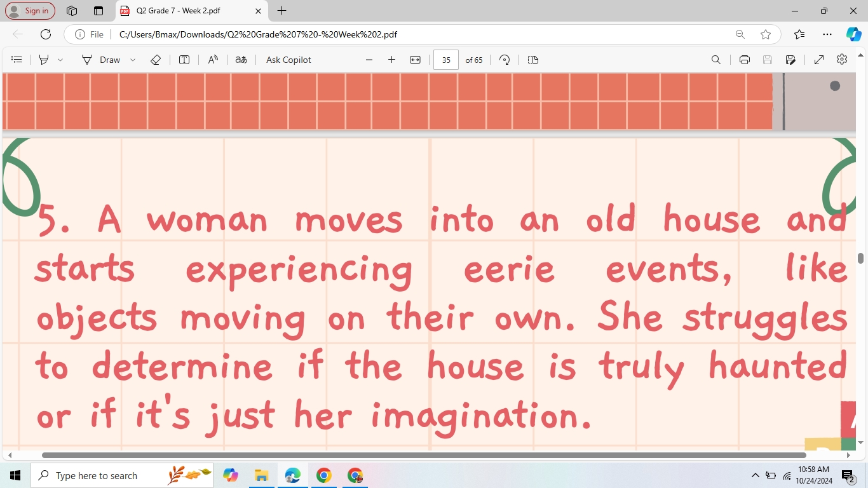Click the vertical scrollbar thumb

(x=861, y=258)
